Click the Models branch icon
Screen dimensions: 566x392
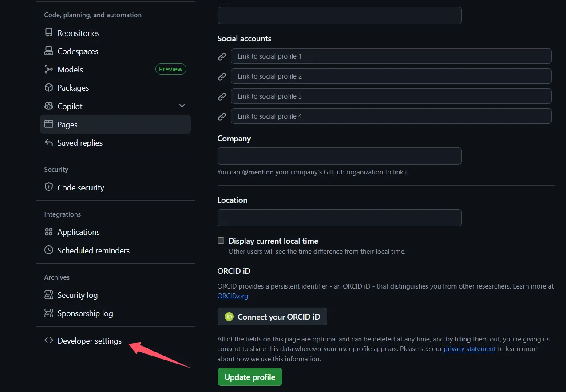(x=49, y=69)
